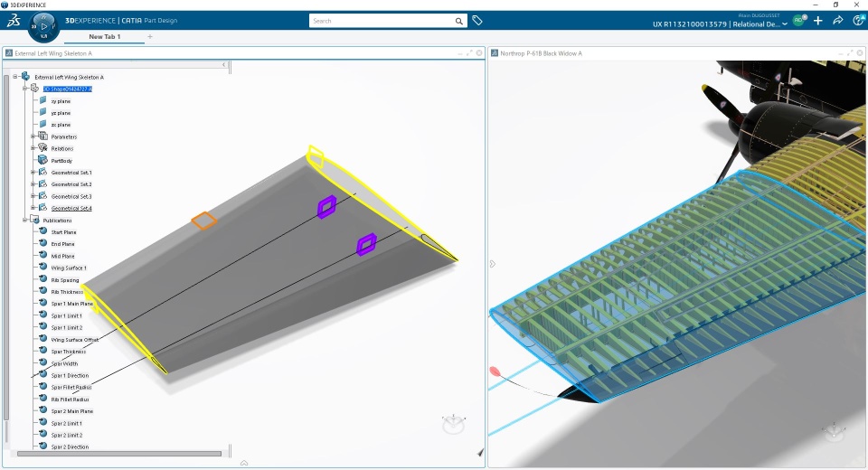Click the AD user avatar
The width and height of the screenshot is (868, 470).
(798, 21)
